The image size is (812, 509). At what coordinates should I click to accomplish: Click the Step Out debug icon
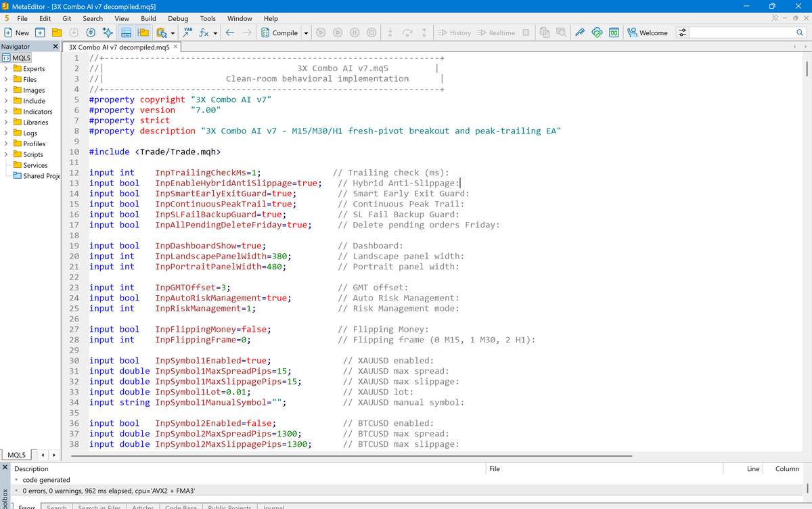click(424, 32)
